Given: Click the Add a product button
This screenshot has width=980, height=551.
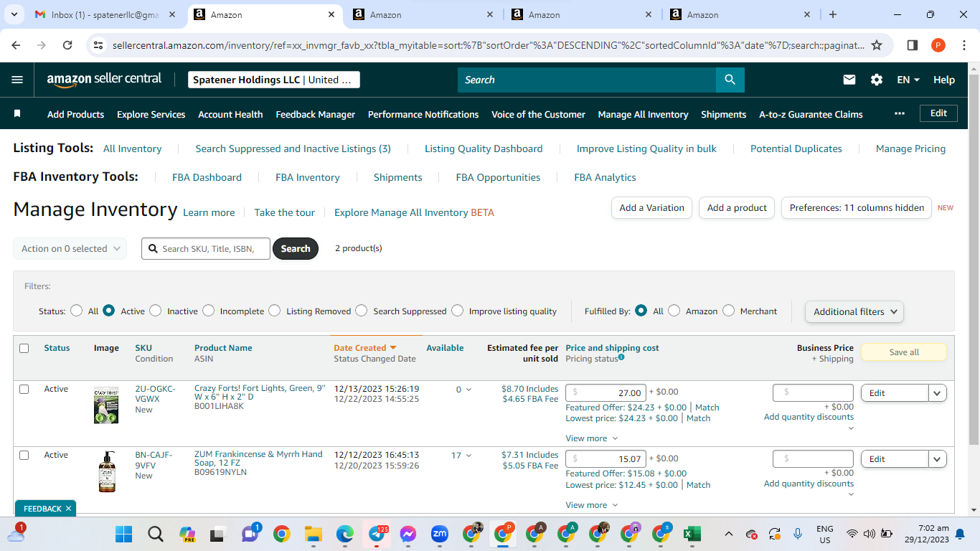Looking at the screenshot, I should [x=737, y=207].
